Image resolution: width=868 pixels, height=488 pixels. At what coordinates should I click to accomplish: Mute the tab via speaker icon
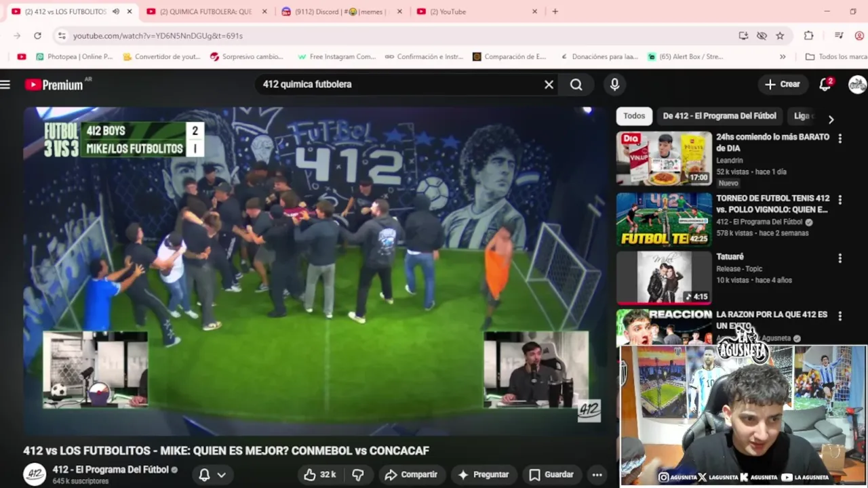click(115, 12)
